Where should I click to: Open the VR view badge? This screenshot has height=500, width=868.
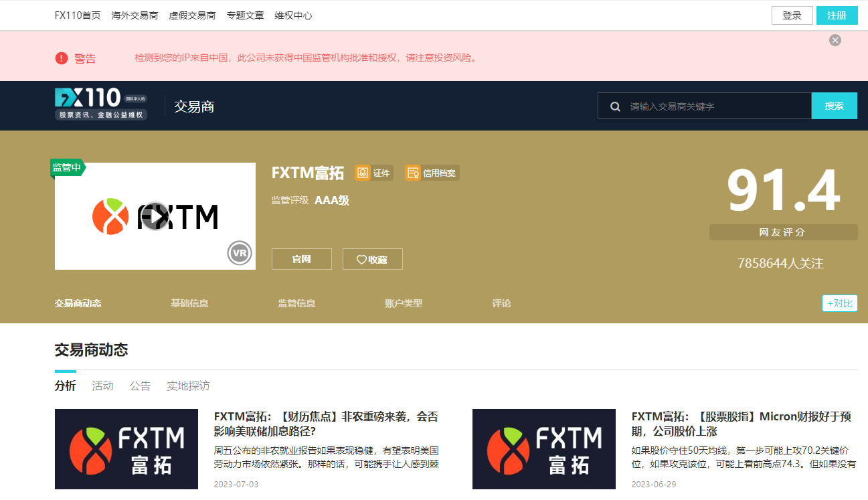[x=240, y=253]
